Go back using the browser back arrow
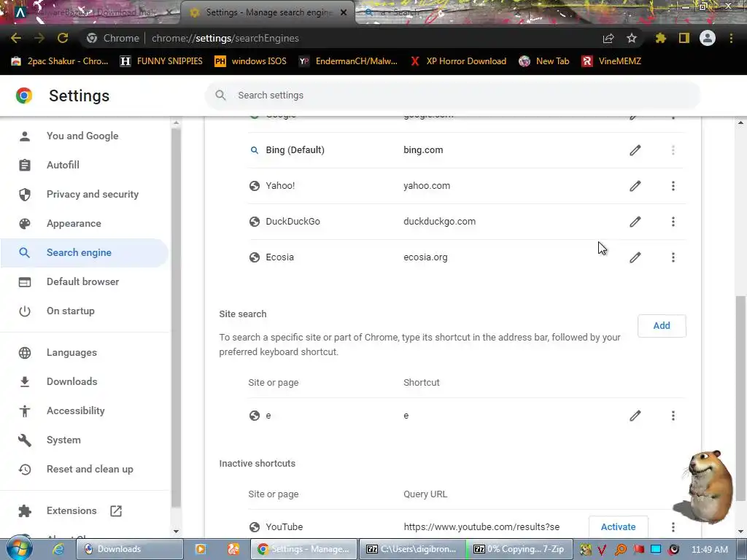Image resolution: width=747 pixels, height=560 pixels. tap(16, 38)
